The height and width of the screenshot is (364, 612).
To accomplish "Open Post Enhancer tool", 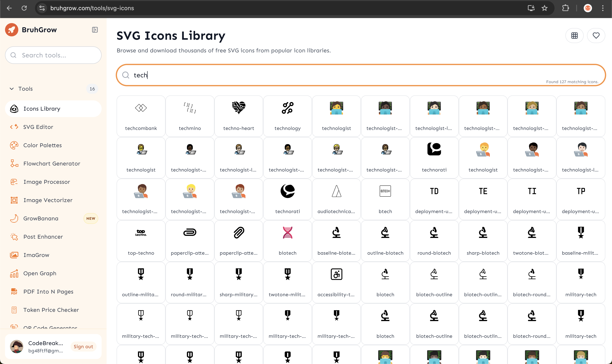I will 53,237.
